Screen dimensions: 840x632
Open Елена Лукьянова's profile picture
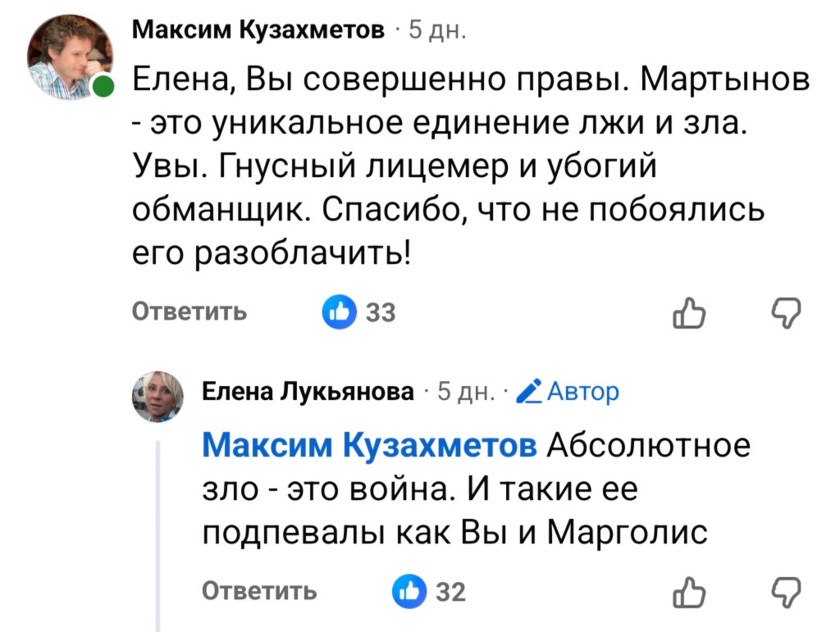point(160,397)
